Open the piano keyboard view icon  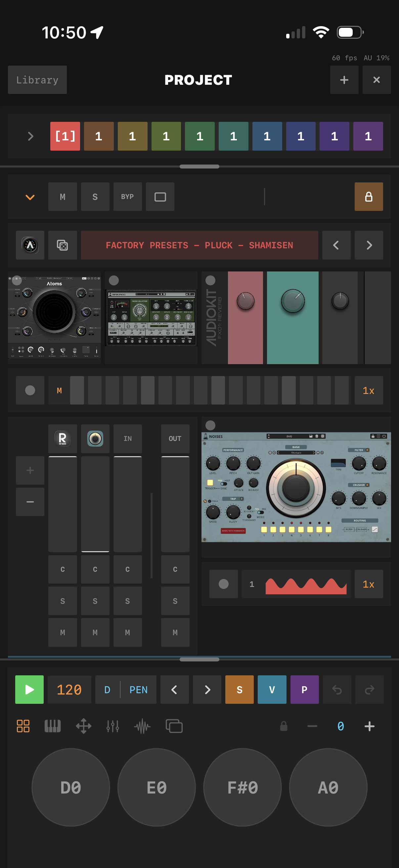pos(53,726)
